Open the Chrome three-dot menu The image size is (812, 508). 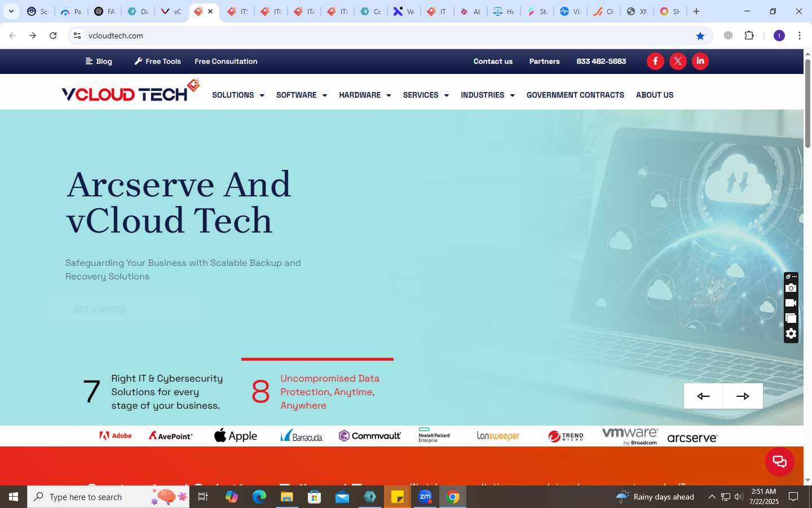(x=800, y=36)
